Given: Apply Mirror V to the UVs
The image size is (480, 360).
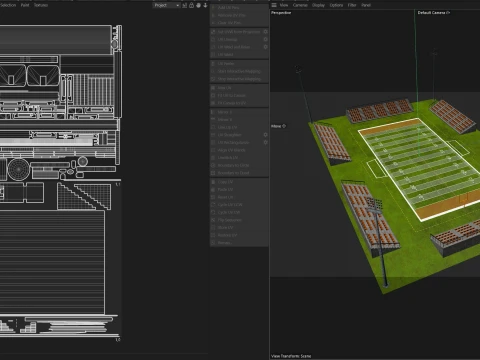Looking at the screenshot, I should (239, 119).
